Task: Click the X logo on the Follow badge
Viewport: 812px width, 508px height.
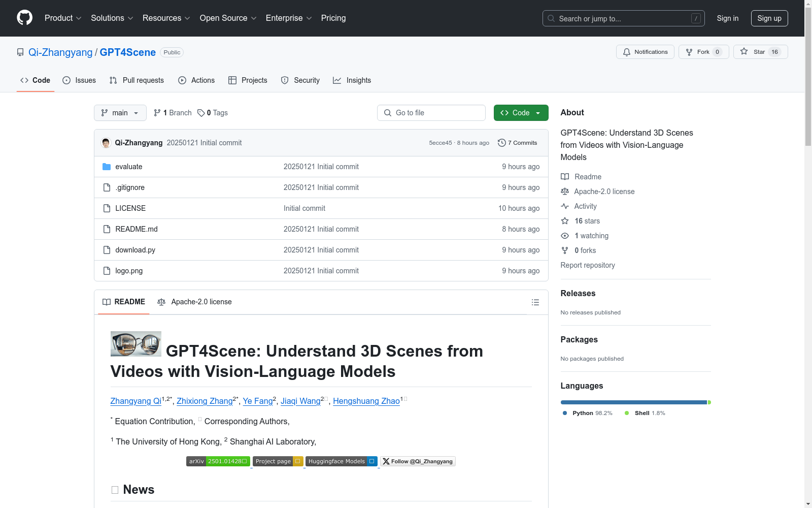Action: click(386, 461)
